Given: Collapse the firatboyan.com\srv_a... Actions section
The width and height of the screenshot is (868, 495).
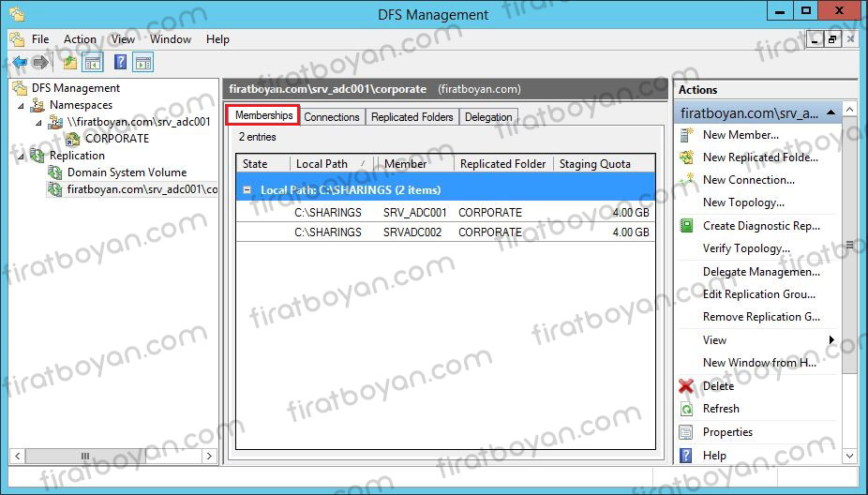Looking at the screenshot, I should 831,112.
